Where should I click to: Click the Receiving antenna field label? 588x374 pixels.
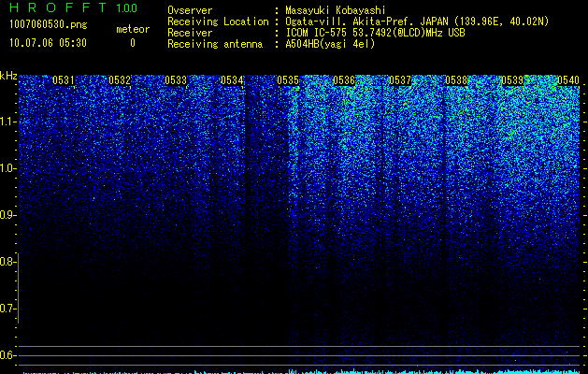point(215,44)
